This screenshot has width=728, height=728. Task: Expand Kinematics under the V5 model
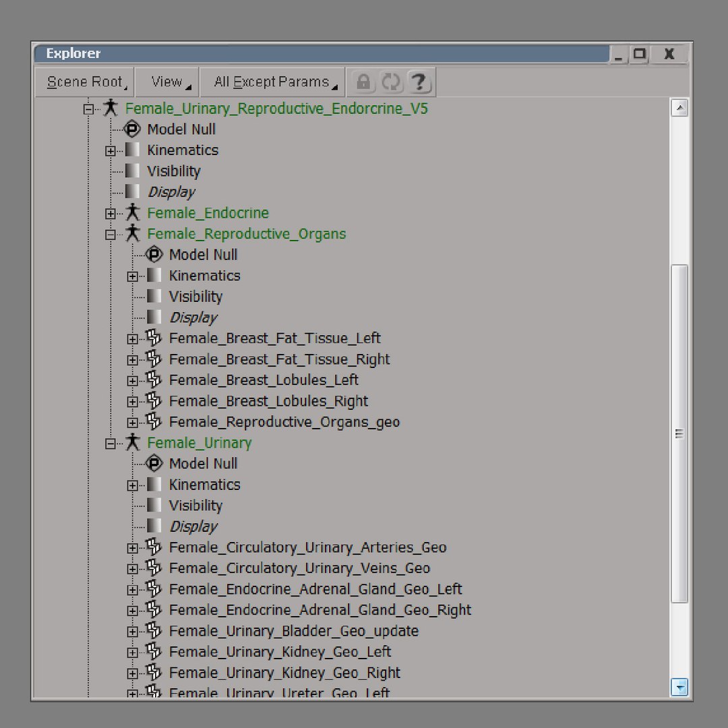(x=110, y=151)
